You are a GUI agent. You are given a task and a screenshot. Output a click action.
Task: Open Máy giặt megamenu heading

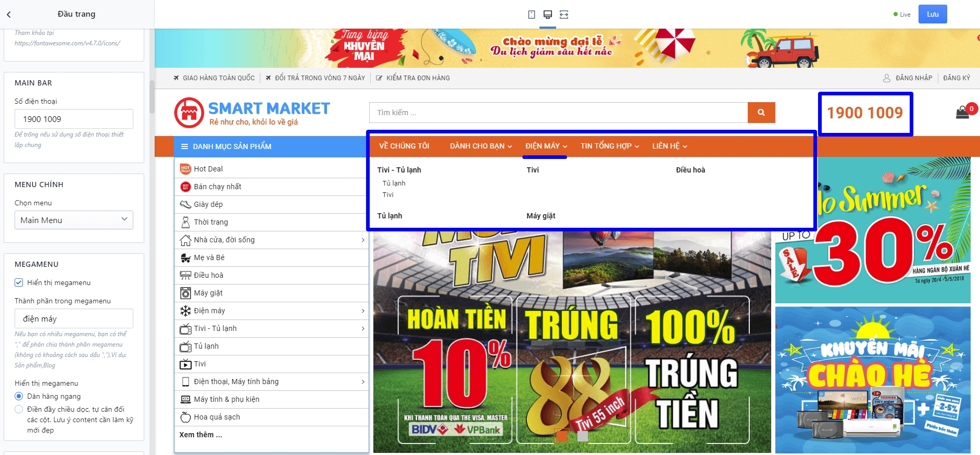tap(541, 216)
